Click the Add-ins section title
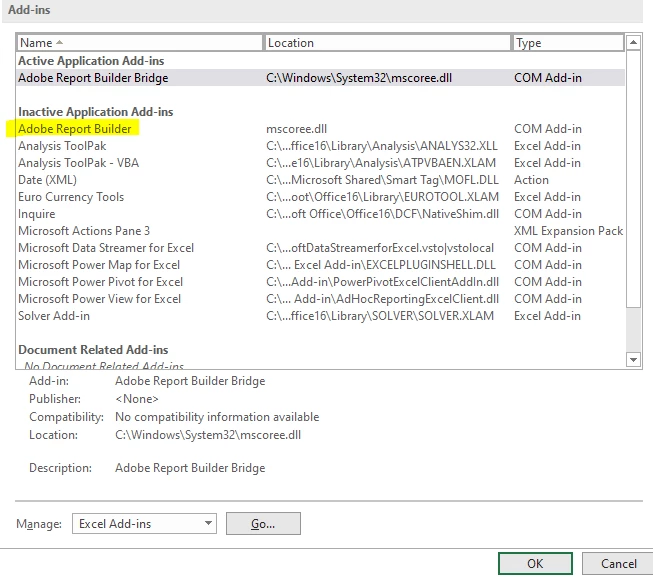Viewport: 653px width, 581px height. 29,10
